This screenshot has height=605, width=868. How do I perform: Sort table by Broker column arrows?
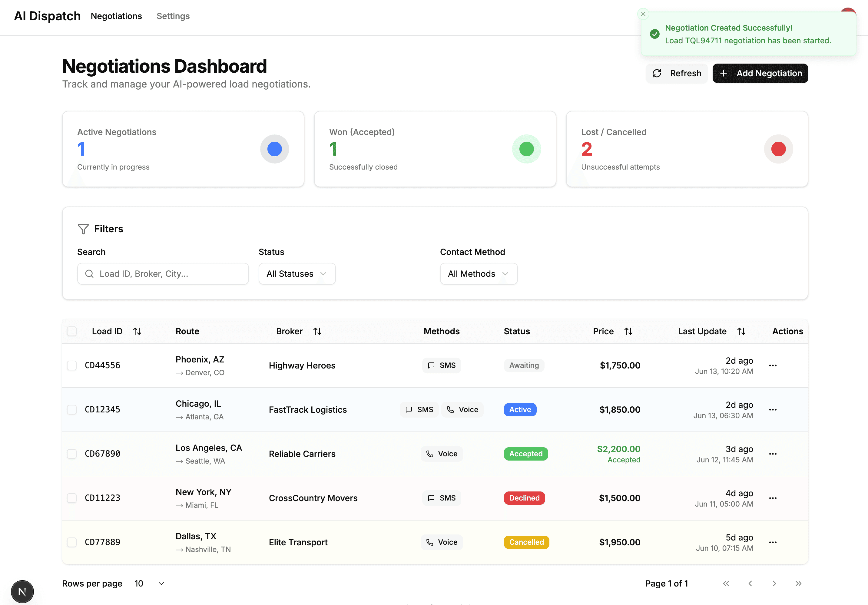click(x=317, y=331)
